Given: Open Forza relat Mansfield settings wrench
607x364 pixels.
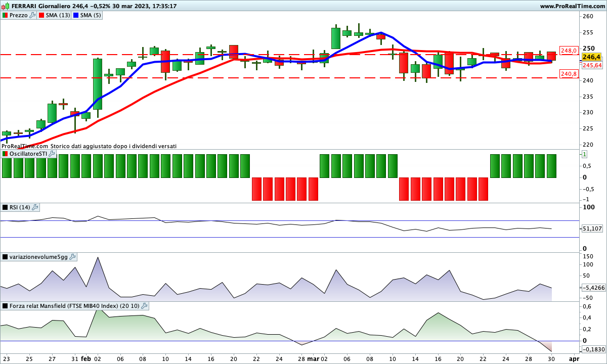Looking at the screenshot, I should (144, 306).
